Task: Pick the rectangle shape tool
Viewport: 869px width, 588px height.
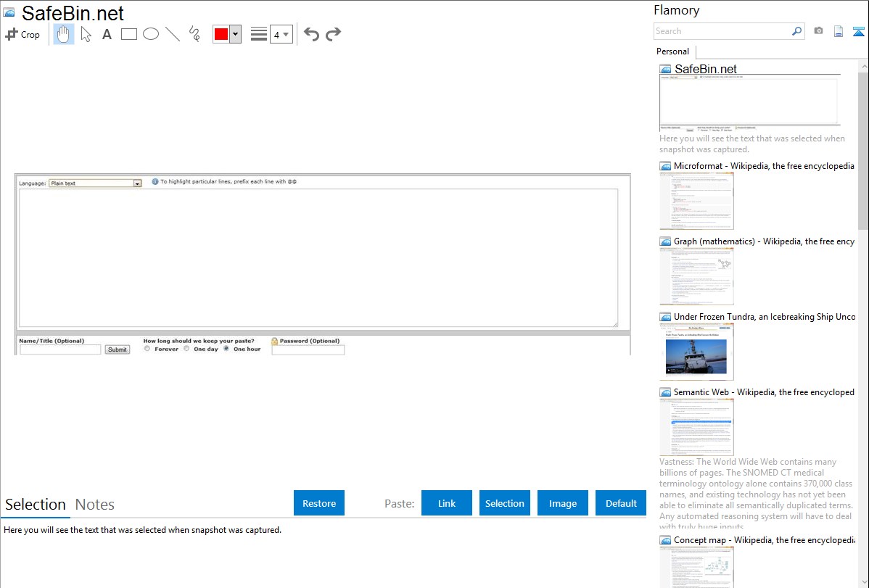Action: [x=128, y=34]
